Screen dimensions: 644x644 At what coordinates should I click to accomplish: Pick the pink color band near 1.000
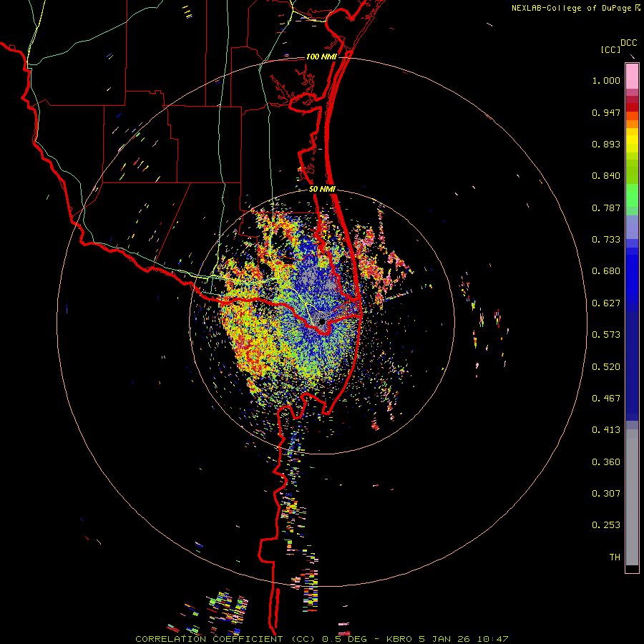click(632, 77)
